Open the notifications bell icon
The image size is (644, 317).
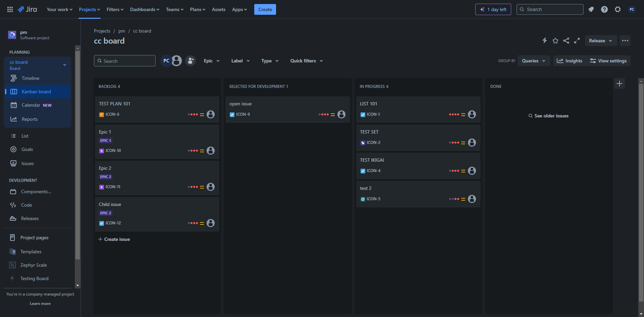pos(591,9)
